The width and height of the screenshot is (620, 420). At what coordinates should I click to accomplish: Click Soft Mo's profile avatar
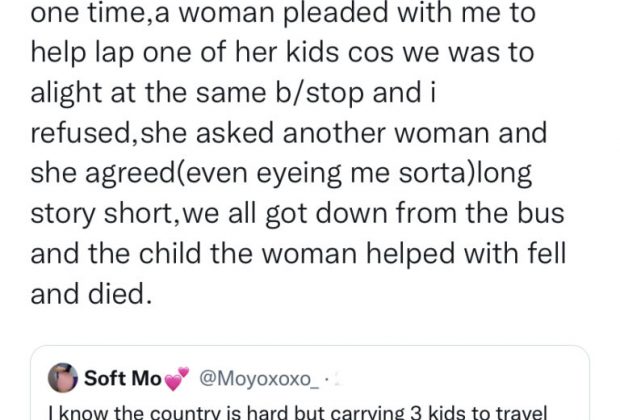coord(64,378)
